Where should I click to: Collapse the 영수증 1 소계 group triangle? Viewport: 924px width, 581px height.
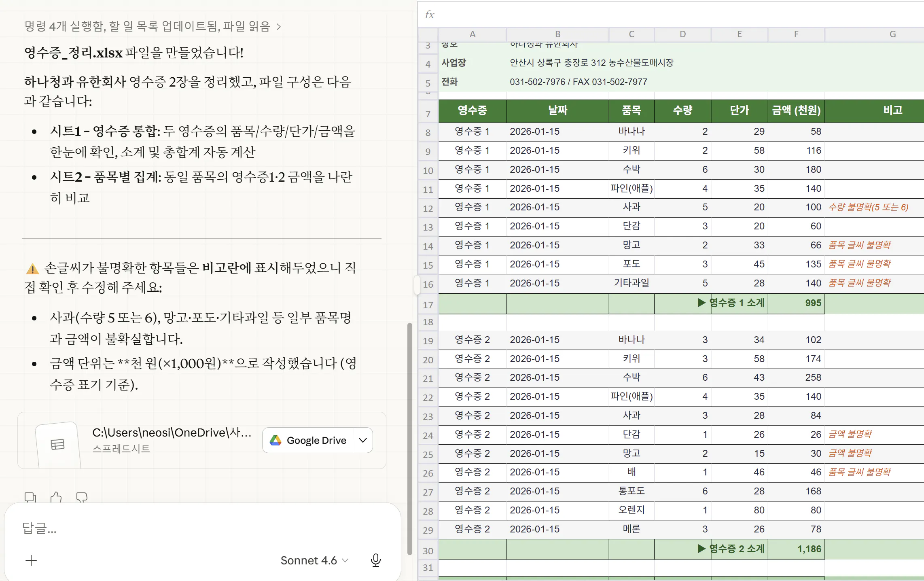coord(701,303)
